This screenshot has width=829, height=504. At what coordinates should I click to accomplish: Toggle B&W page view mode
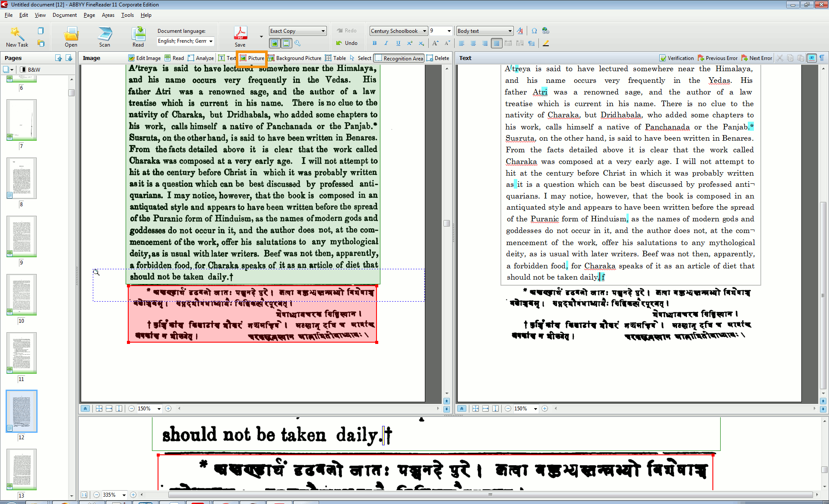[x=30, y=69]
